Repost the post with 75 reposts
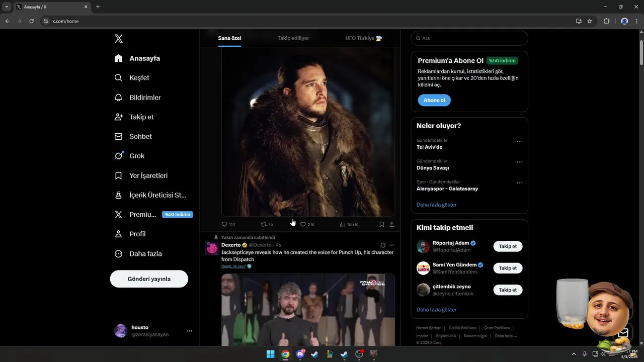The width and height of the screenshot is (644, 362). point(267,224)
